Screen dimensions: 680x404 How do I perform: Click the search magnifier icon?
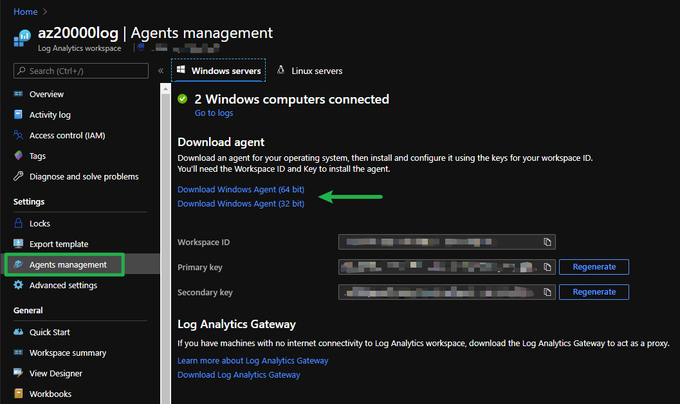[x=21, y=71]
